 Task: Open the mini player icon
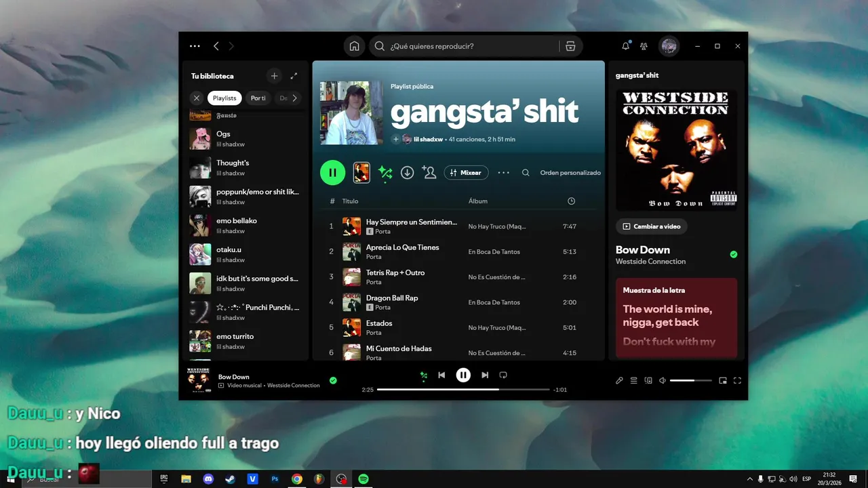coord(723,380)
